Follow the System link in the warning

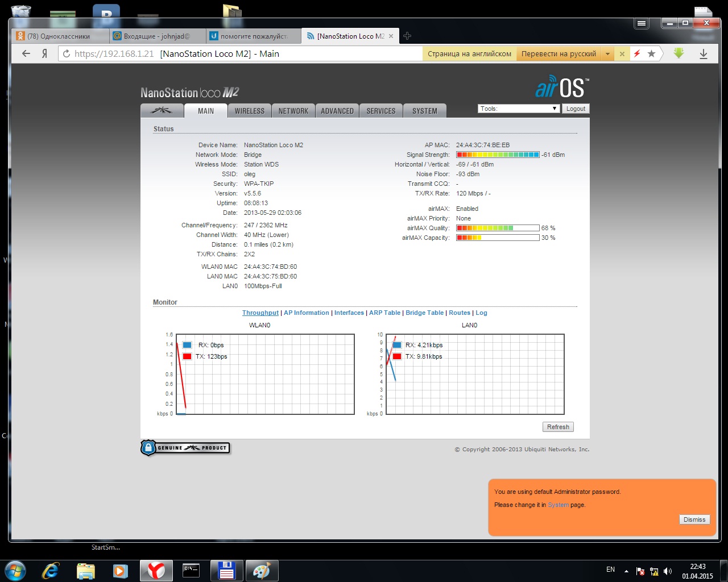558,505
